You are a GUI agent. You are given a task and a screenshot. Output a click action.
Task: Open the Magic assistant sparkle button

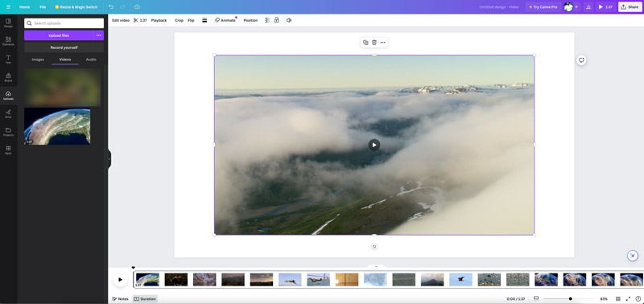coord(633,256)
